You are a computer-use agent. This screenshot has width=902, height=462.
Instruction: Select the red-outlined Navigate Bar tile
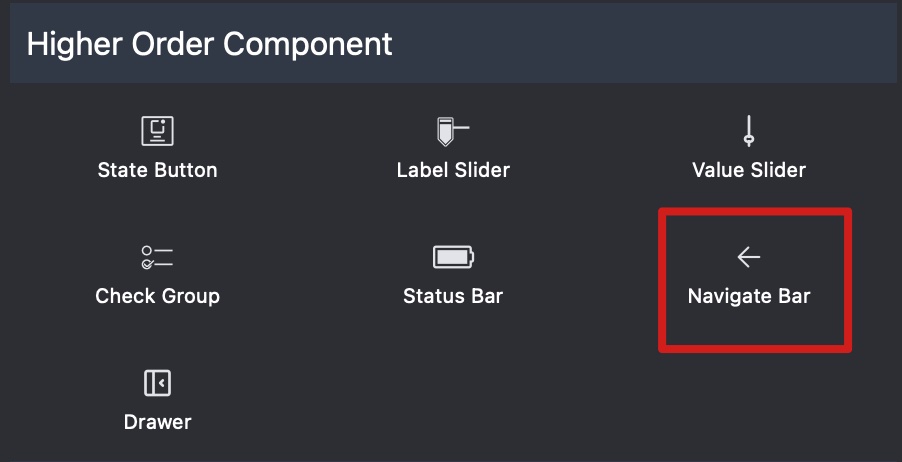pyautogui.click(x=755, y=279)
